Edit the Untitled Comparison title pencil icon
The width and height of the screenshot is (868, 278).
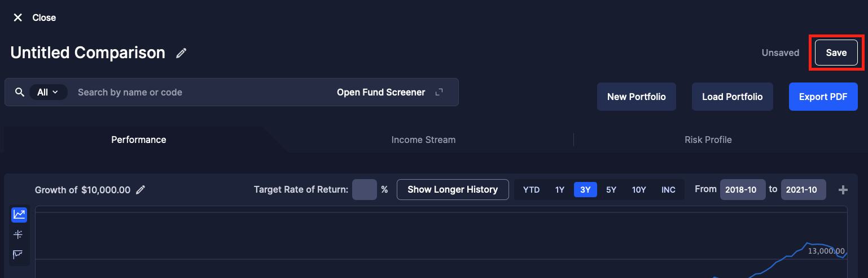click(181, 53)
